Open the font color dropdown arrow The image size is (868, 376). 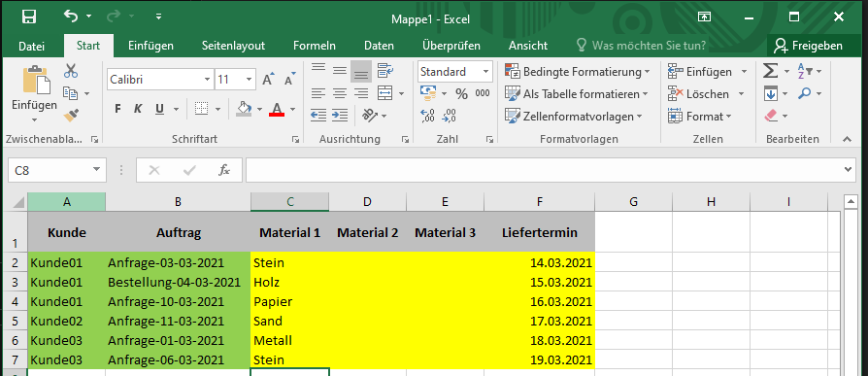tap(293, 109)
